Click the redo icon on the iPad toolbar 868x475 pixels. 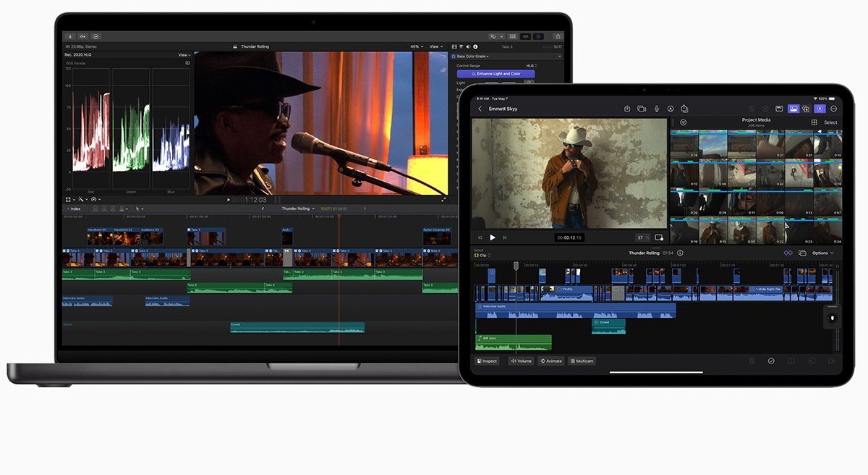[x=765, y=109]
